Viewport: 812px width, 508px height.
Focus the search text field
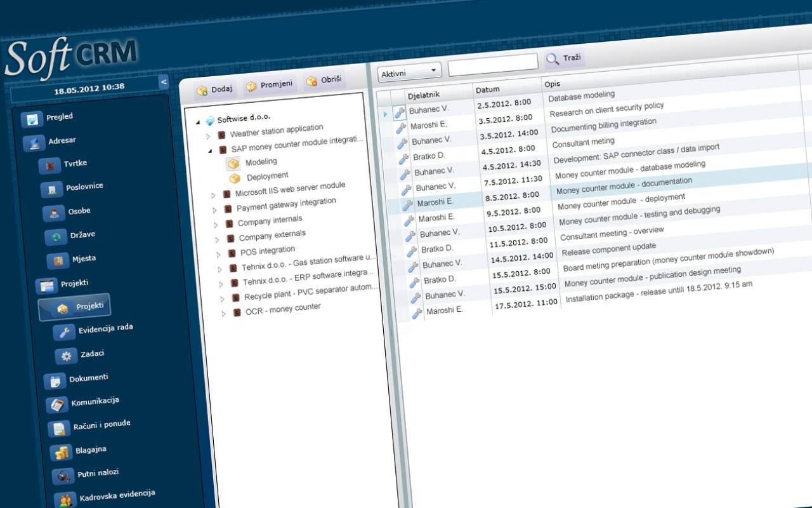coord(493,63)
